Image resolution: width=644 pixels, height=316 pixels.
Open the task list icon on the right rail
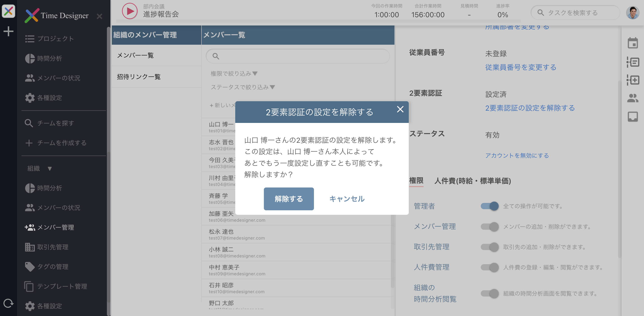coord(633,62)
